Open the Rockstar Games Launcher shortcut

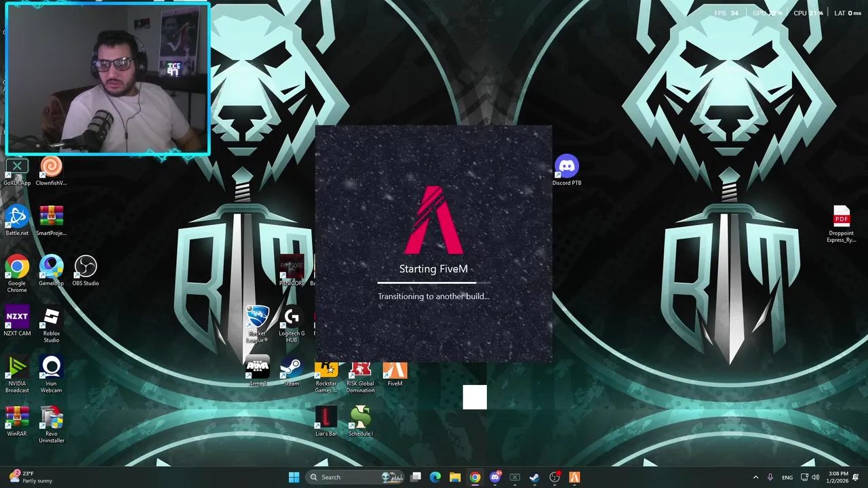click(326, 375)
